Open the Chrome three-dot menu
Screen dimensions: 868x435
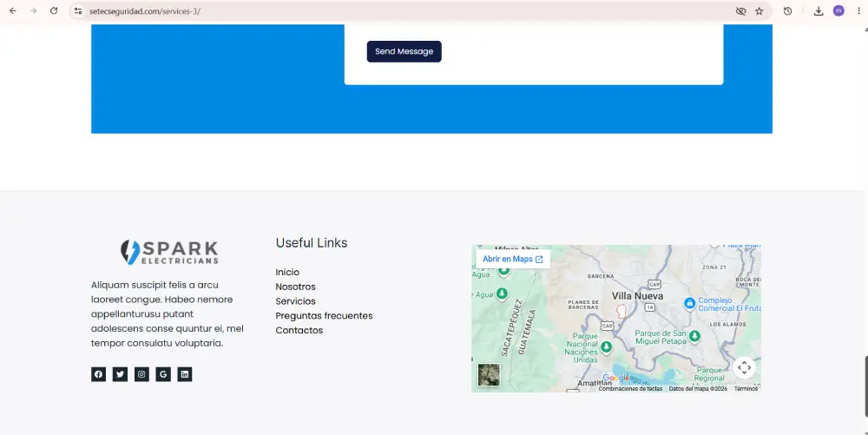(x=859, y=11)
